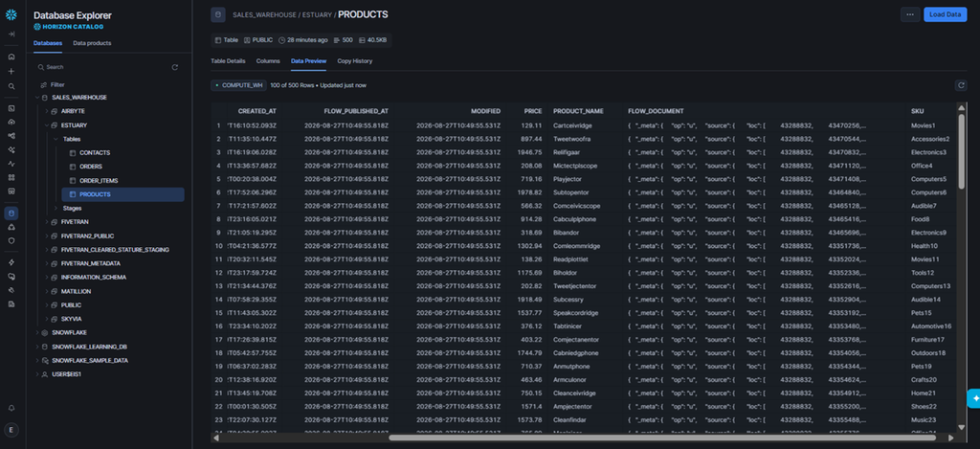980x449 pixels.
Task: Click the Snowflake logo in the sidebar
Action: pyautogui.click(x=11, y=14)
